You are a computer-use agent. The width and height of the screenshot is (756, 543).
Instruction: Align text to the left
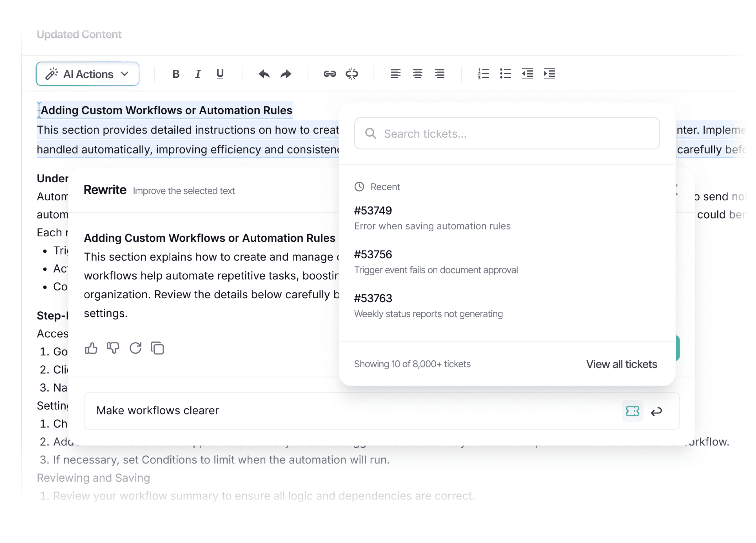(x=395, y=73)
